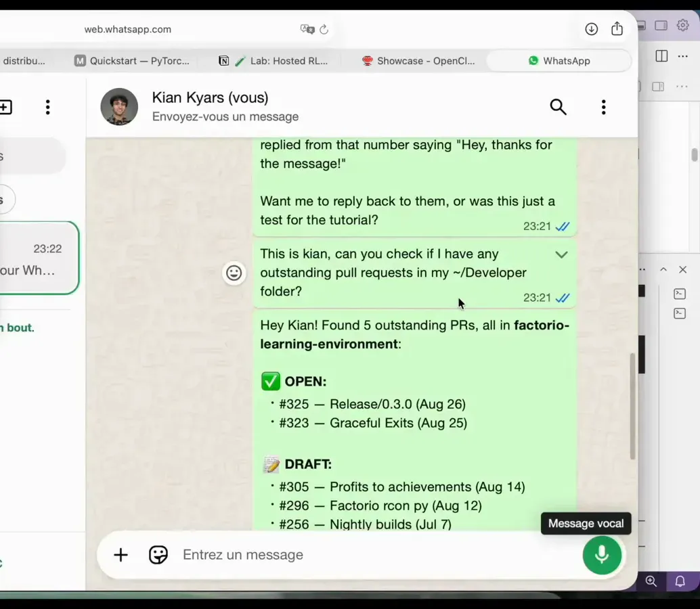Click the attach plus icon in composer
The image size is (700, 609).
tap(121, 555)
